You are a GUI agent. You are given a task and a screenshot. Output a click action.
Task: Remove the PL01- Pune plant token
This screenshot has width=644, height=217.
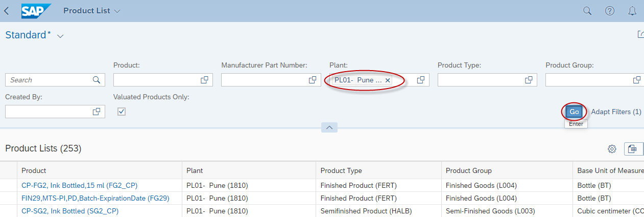click(388, 80)
